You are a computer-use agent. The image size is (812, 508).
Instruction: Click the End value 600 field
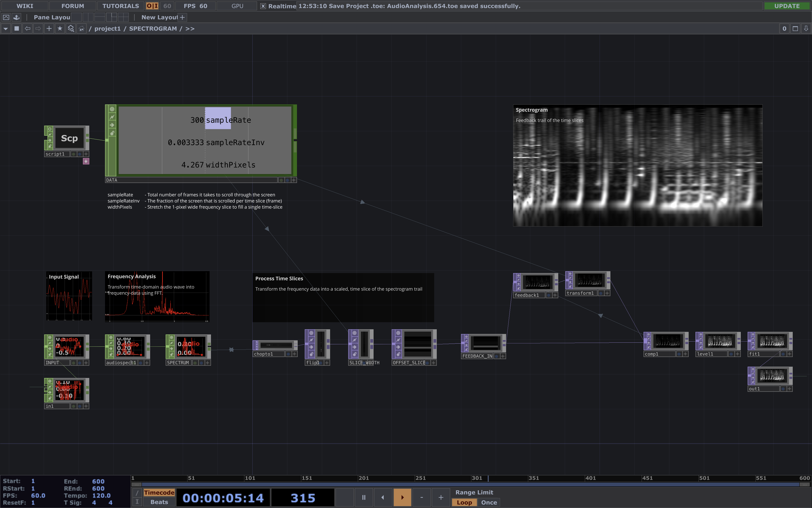[x=98, y=481]
